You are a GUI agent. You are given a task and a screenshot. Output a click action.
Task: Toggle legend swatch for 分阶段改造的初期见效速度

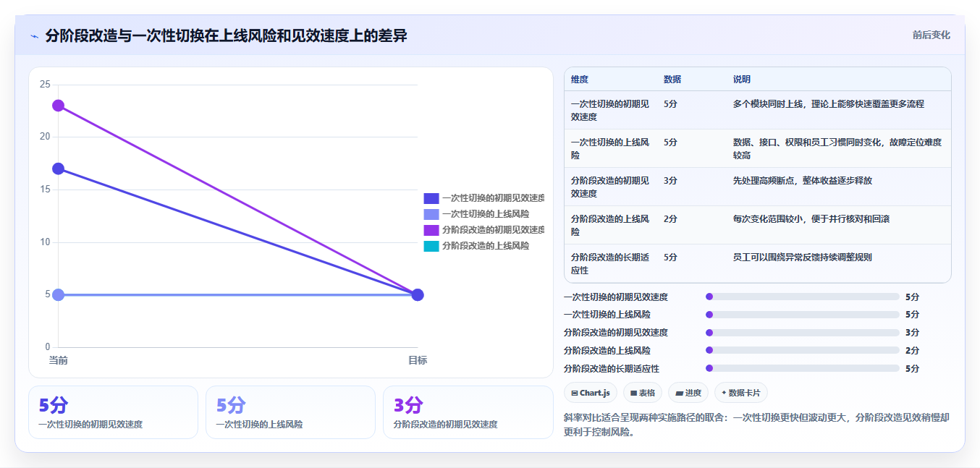[431, 230]
